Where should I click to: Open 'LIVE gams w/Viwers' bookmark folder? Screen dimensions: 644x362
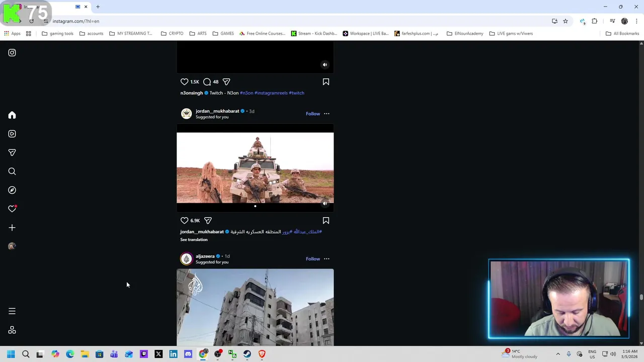point(511,34)
